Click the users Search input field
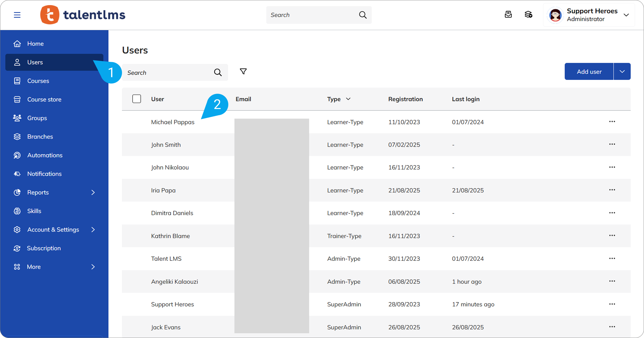Image resolution: width=644 pixels, height=338 pixels. click(x=168, y=73)
